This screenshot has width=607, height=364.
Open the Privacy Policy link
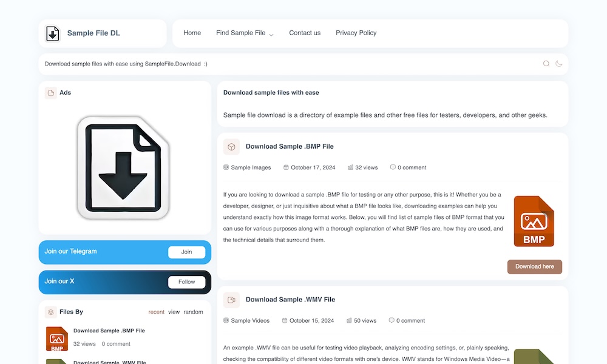(x=356, y=33)
